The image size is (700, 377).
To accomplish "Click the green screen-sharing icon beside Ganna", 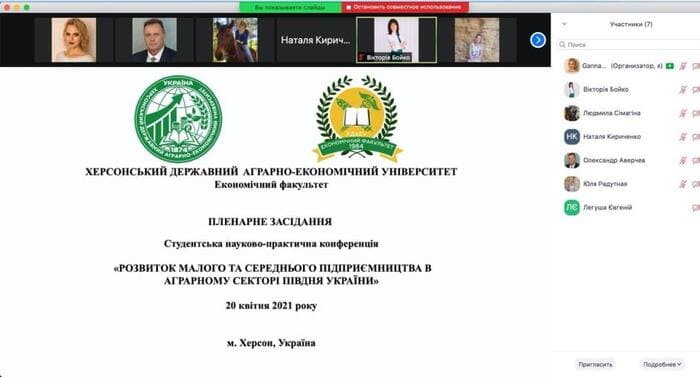I will pyautogui.click(x=670, y=66).
